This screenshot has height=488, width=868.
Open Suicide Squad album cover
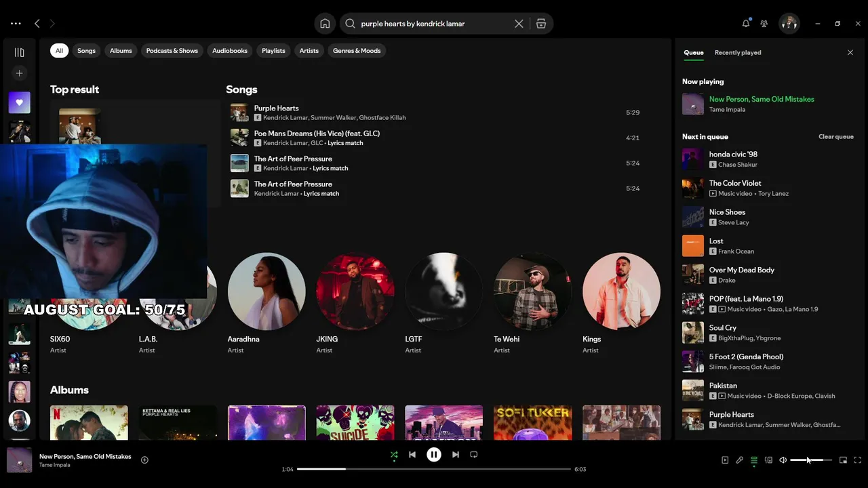(x=355, y=423)
